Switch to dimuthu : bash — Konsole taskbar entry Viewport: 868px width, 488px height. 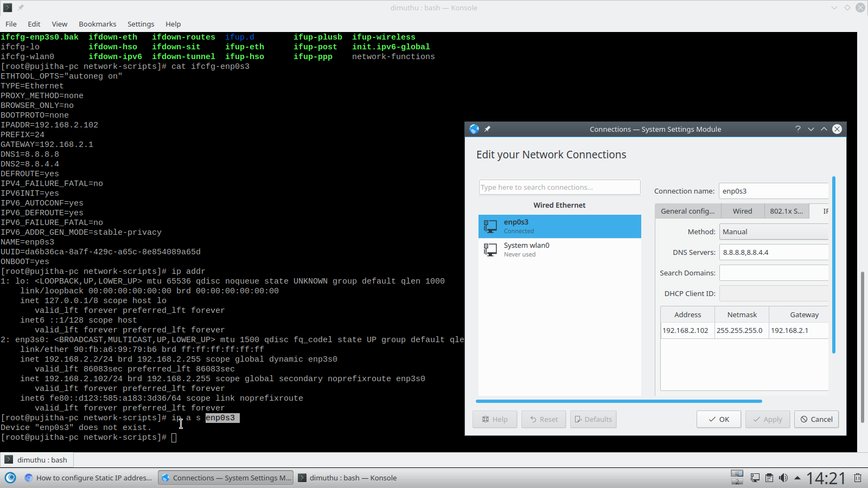(x=348, y=478)
